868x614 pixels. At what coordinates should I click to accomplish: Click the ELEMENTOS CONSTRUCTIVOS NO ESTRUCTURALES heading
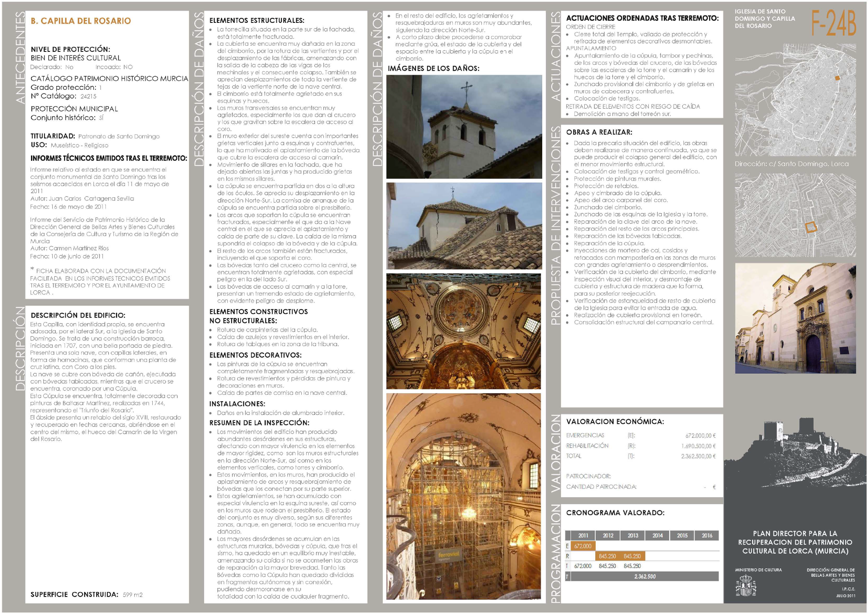pyautogui.click(x=258, y=316)
